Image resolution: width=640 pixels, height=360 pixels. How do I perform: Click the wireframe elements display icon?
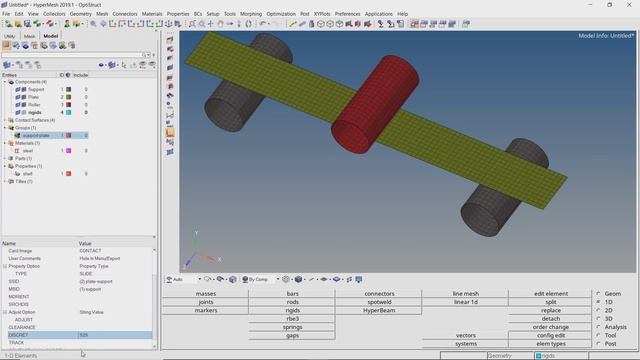(286, 280)
